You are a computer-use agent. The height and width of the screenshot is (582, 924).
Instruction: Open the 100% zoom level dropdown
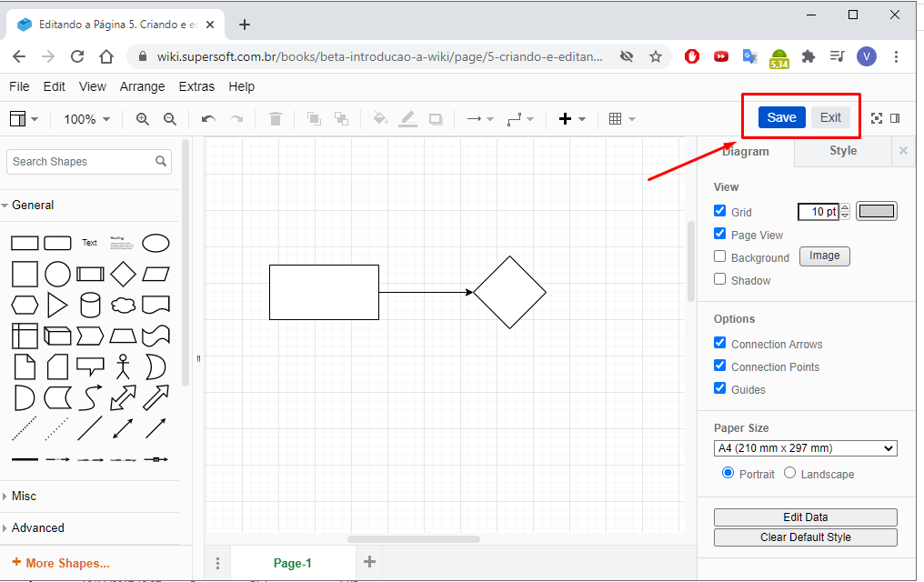tap(86, 119)
